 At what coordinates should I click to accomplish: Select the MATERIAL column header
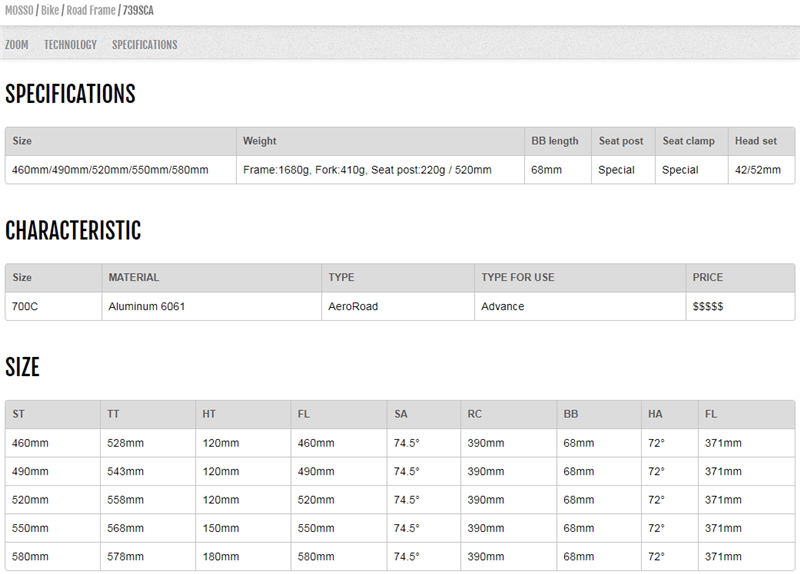[x=211, y=278]
